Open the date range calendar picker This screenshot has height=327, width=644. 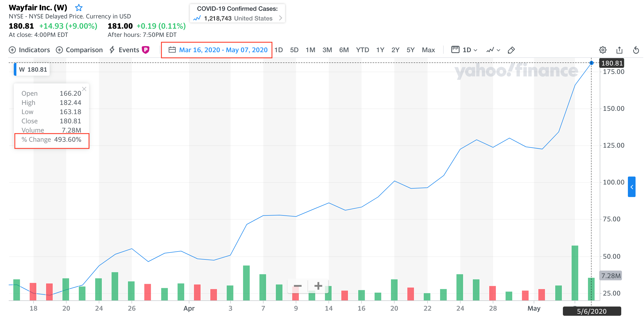(218, 50)
